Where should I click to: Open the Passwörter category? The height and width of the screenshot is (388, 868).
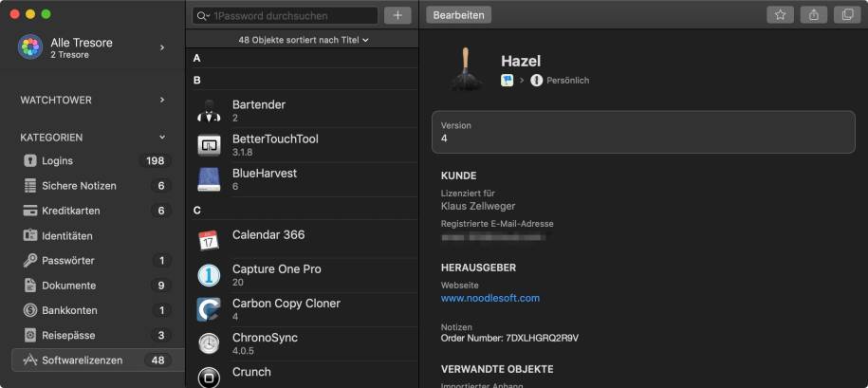click(x=98, y=261)
